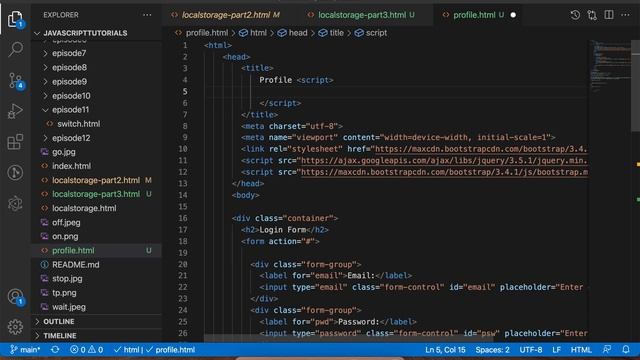This screenshot has height=360, width=640.
Task: Click the unsaved dot on profile.html tab
Action: 513,15
